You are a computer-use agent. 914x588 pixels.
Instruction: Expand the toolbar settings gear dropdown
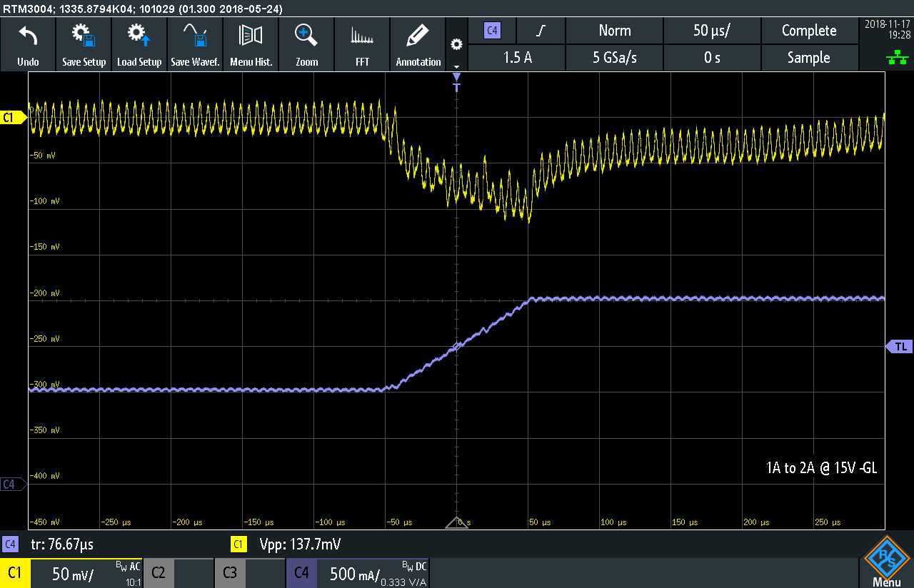[x=456, y=45]
